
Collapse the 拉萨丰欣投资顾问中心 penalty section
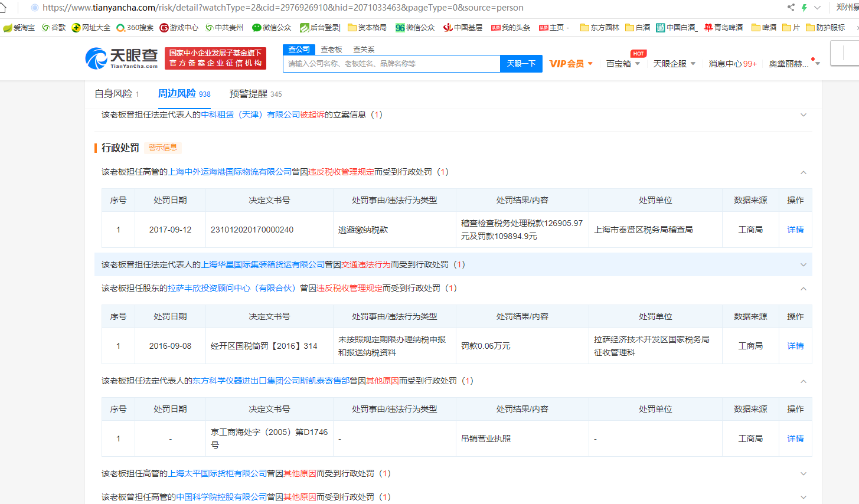point(804,289)
